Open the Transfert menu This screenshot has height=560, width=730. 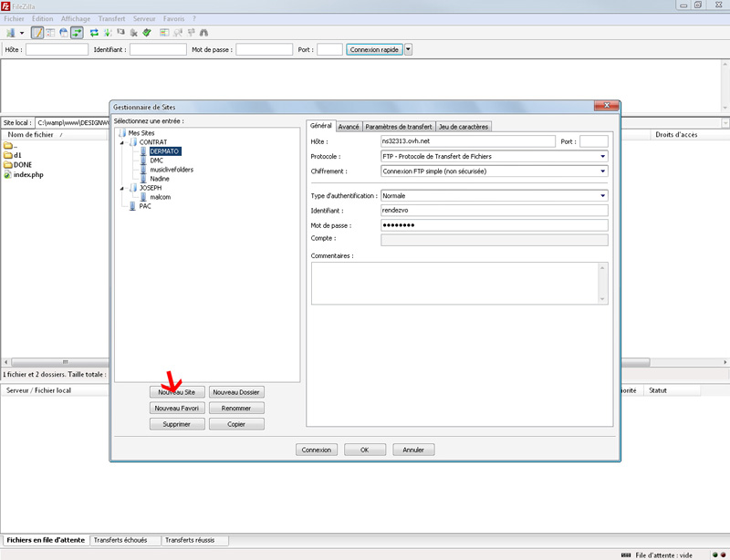click(x=111, y=18)
